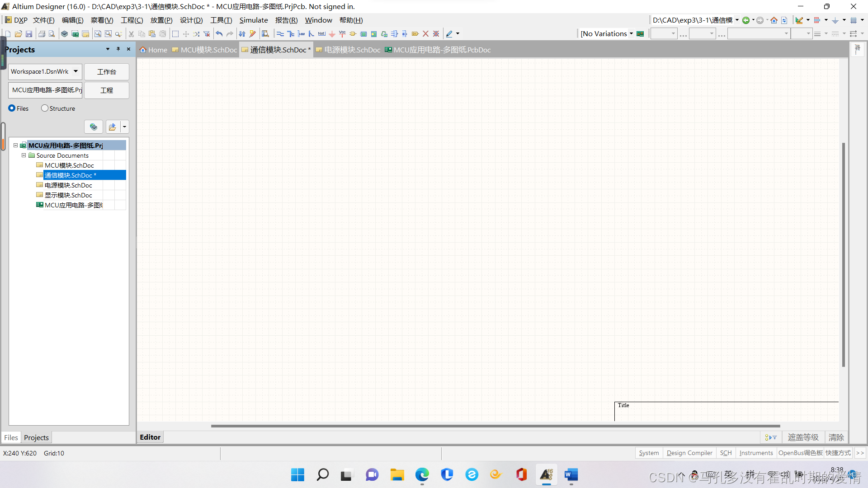
Task: Click the Cut scissors icon
Action: point(131,34)
